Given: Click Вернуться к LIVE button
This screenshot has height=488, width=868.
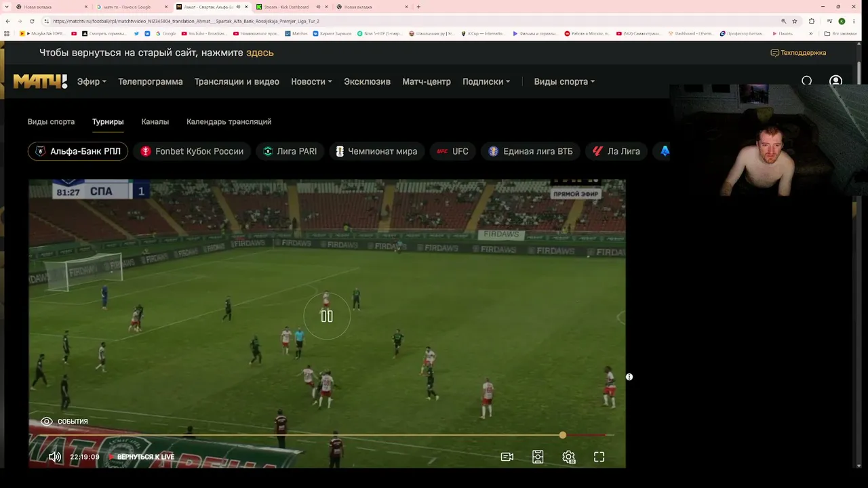Looking at the screenshot, I should click(x=142, y=457).
